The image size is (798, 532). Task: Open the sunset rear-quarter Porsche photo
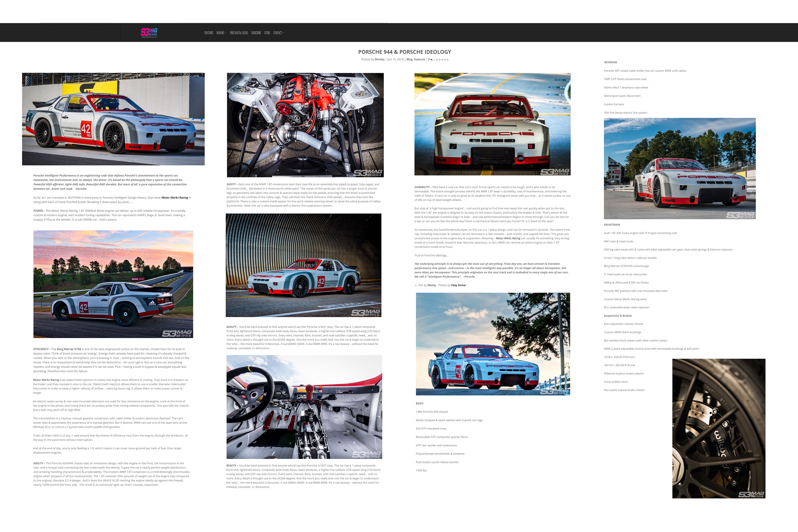point(113,284)
